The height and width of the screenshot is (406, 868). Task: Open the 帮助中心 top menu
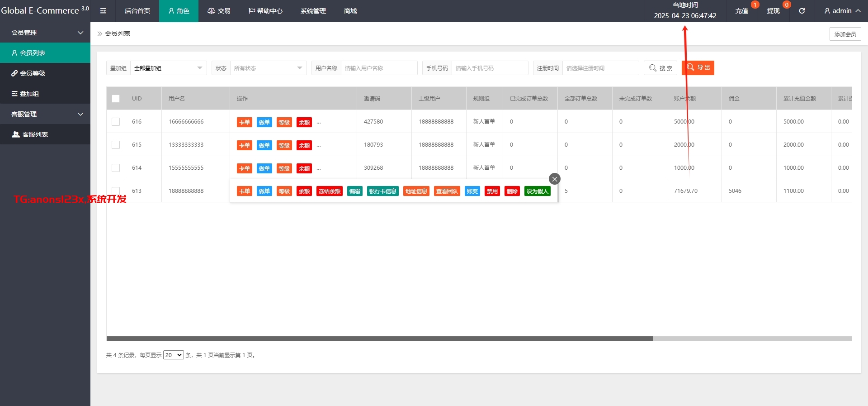pyautogui.click(x=265, y=11)
